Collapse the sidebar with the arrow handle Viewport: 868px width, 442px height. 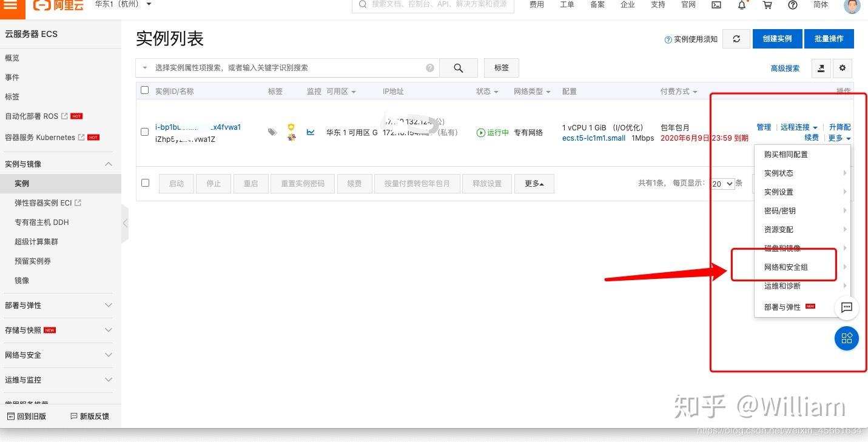click(125, 223)
